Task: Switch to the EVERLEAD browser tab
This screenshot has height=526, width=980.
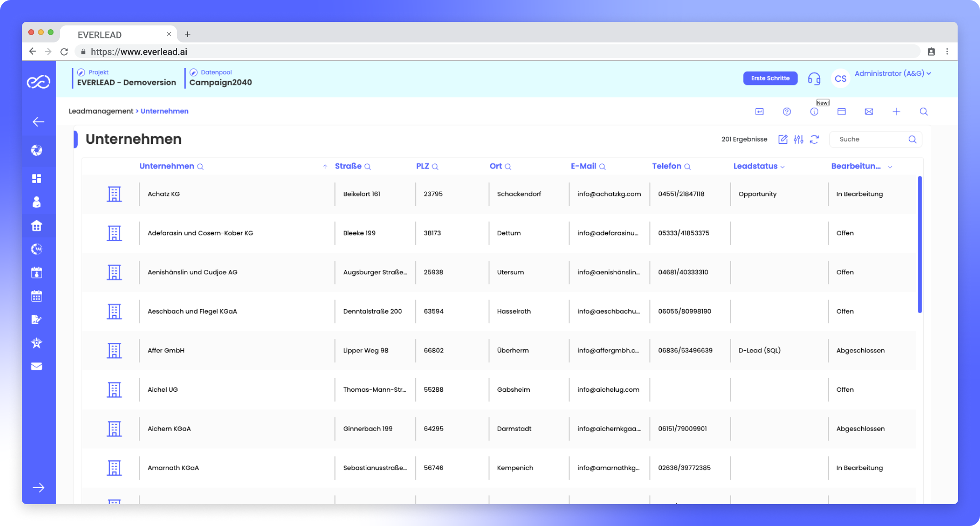Action: 100,34
